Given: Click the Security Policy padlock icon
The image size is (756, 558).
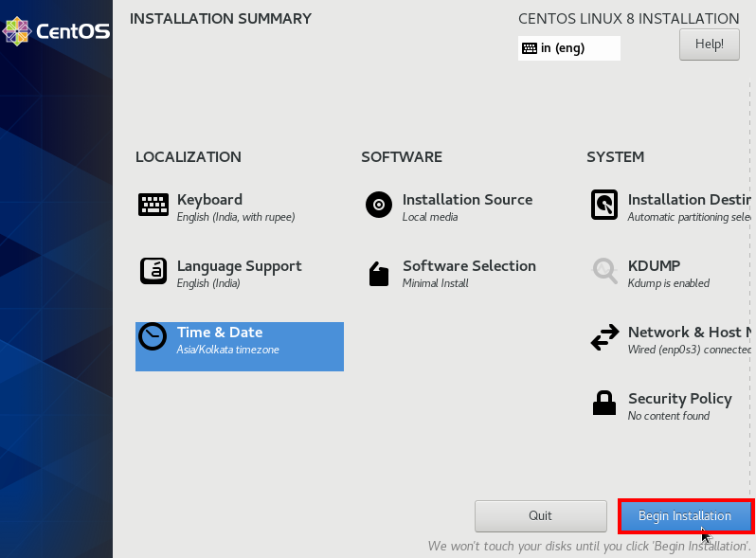Looking at the screenshot, I should pyautogui.click(x=604, y=403).
